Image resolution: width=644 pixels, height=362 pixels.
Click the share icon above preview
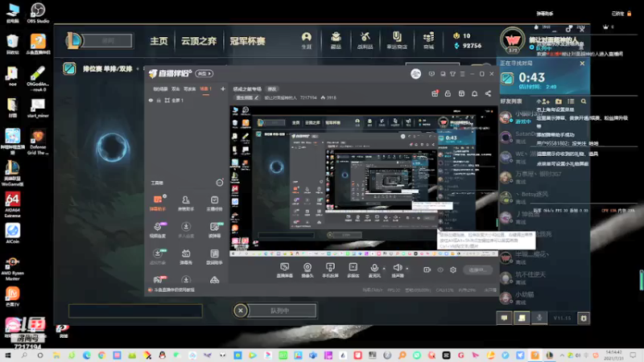488,93
